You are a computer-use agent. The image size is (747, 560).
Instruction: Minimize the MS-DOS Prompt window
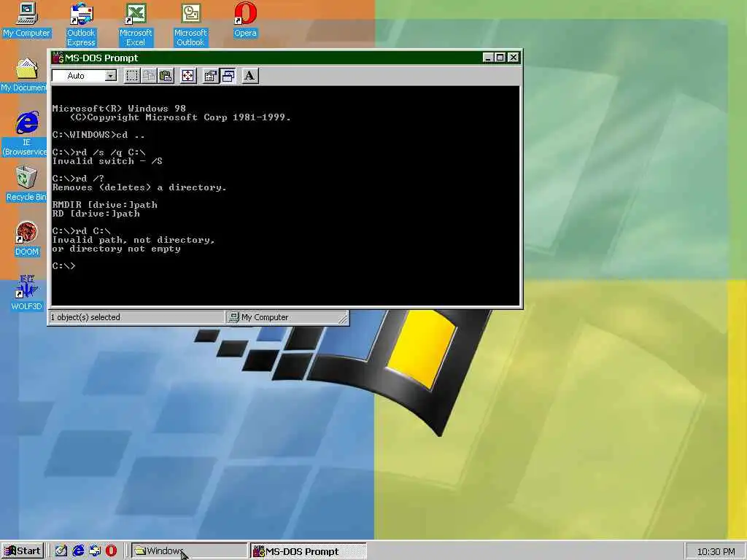coord(487,58)
